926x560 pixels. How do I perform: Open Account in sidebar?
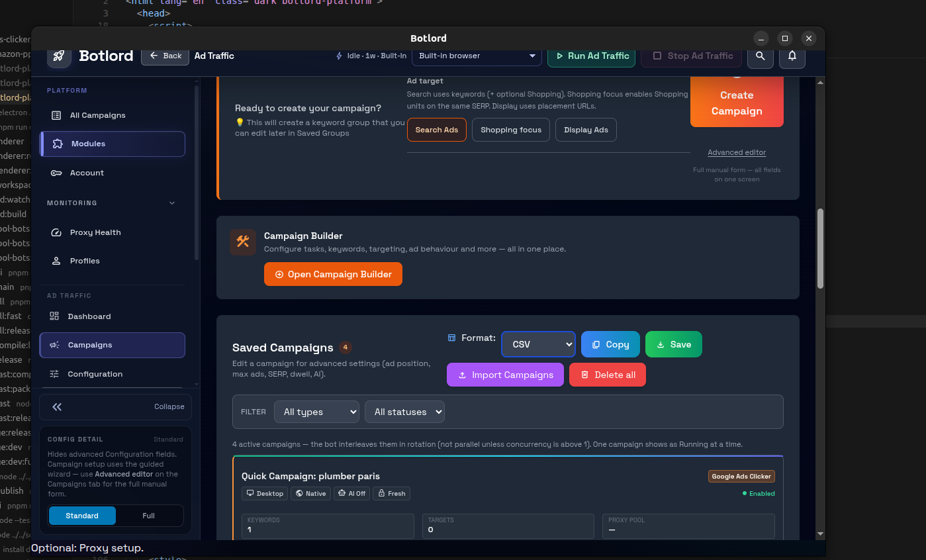tap(112, 173)
